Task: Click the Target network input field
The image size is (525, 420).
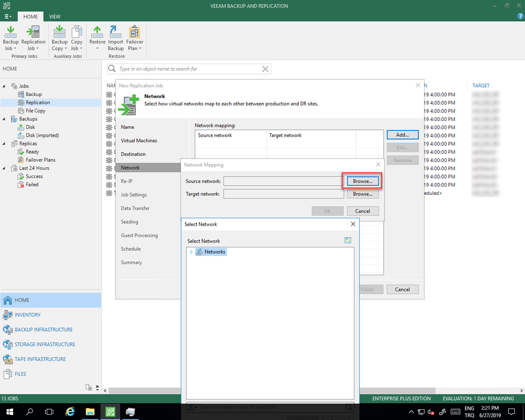Action: pyautogui.click(x=284, y=194)
